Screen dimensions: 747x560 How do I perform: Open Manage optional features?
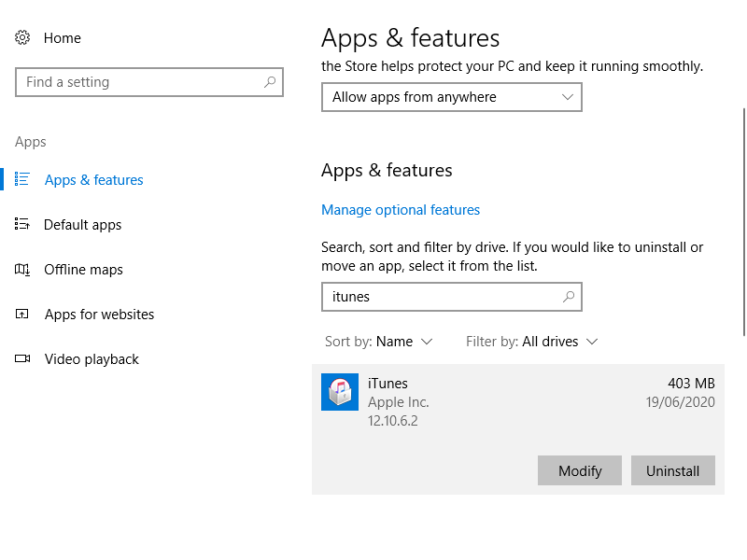pyautogui.click(x=401, y=209)
